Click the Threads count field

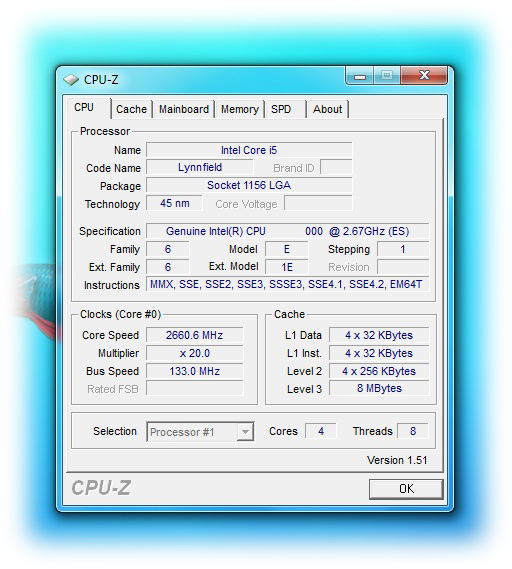coord(413,431)
